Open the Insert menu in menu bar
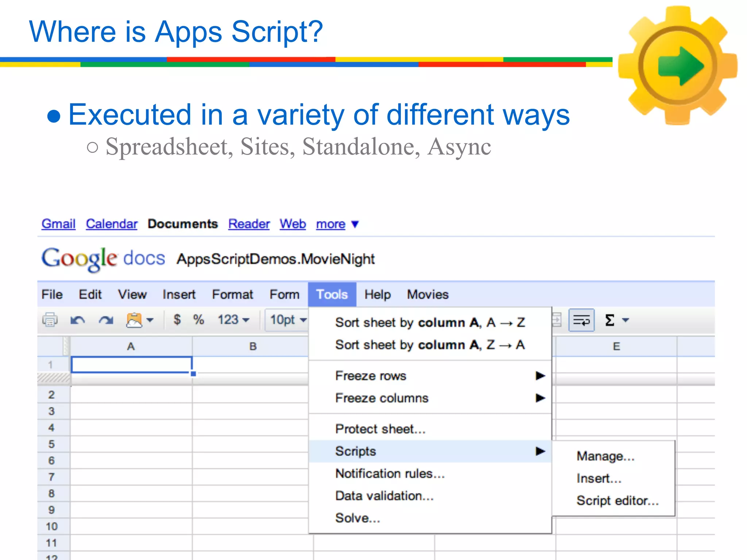This screenshot has height=560, width=747. (x=179, y=294)
